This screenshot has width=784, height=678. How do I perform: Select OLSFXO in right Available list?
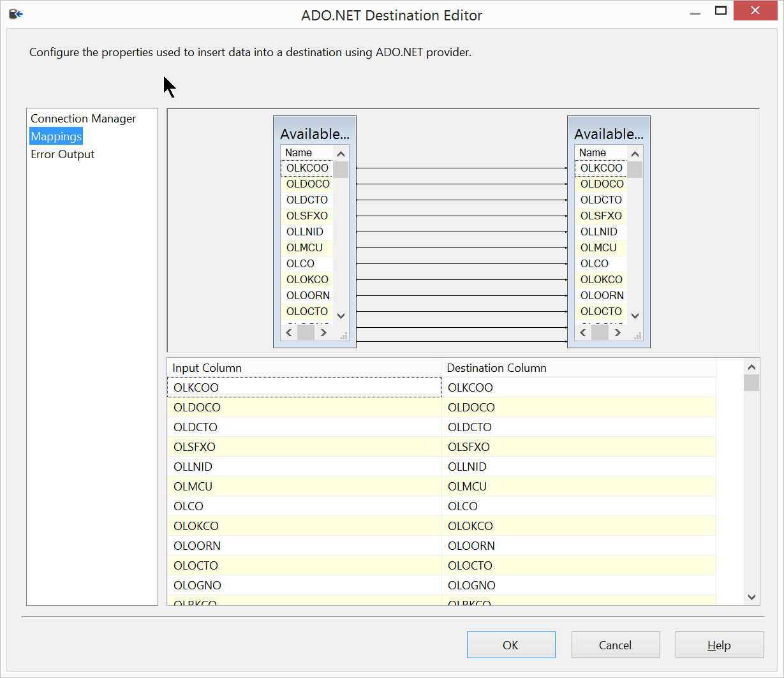(601, 216)
